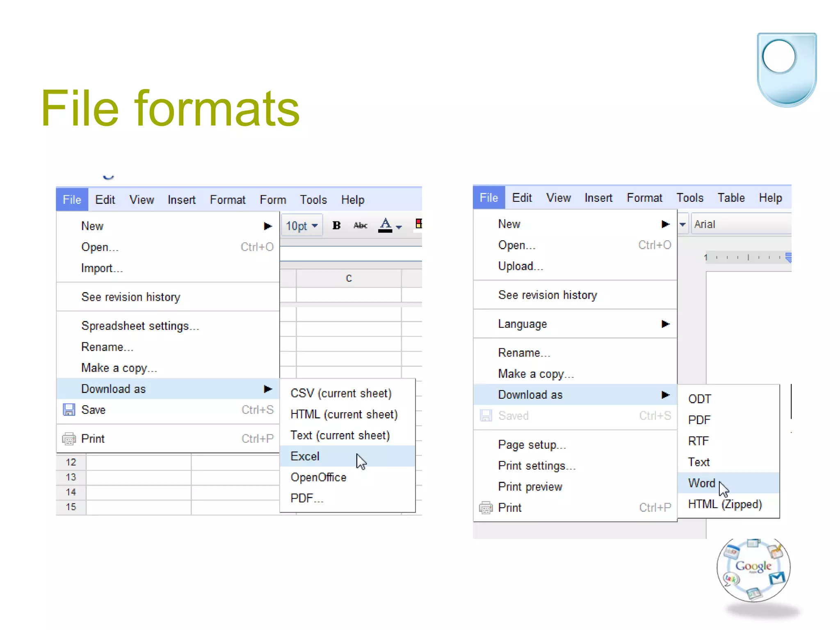Open text color picker in spreadsheet toolbar

click(x=390, y=225)
